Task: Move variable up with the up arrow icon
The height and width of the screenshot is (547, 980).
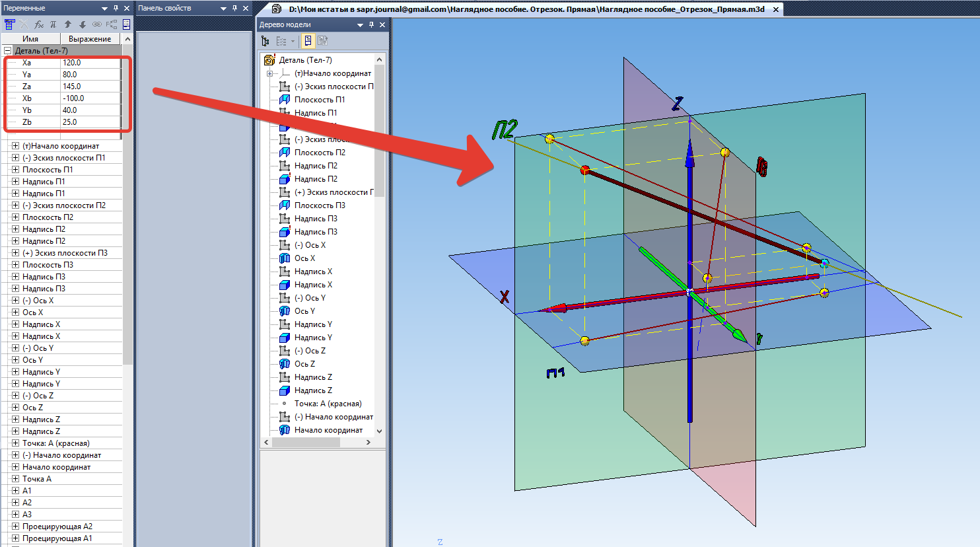Action: pos(68,24)
